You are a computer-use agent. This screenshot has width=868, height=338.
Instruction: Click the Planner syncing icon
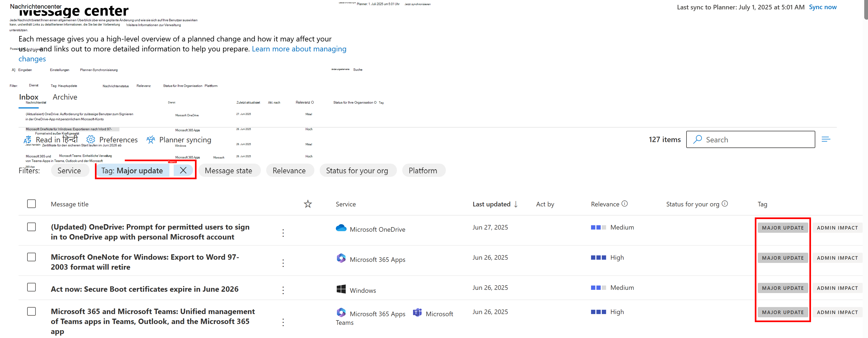point(151,139)
